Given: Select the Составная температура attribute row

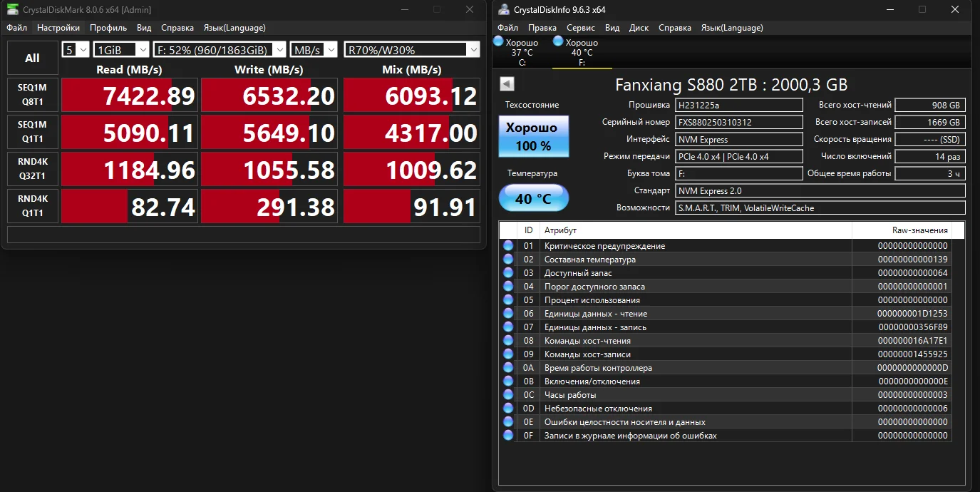Looking at the screenshot, I should 726,259.
